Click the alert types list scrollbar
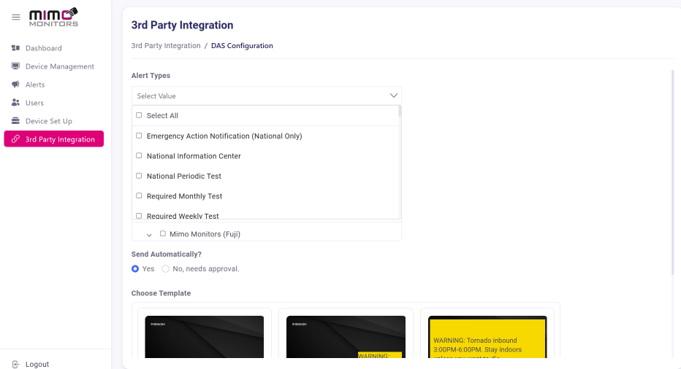681x369 pixels. click(400, 112)
